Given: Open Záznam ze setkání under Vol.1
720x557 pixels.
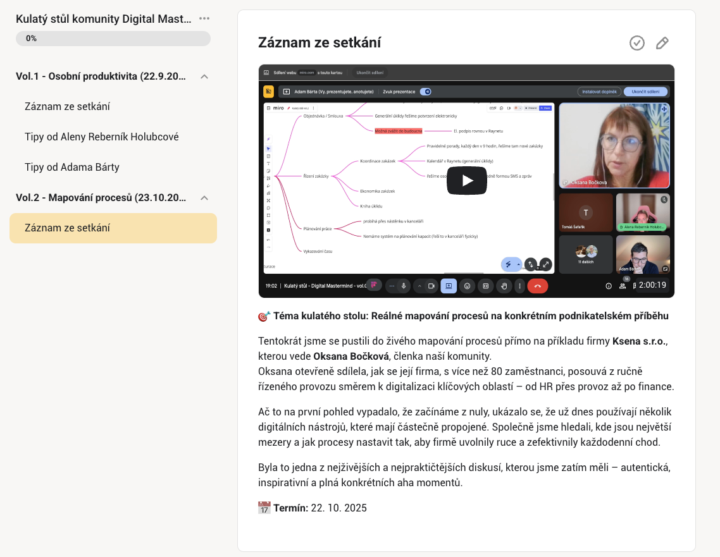Looking at the screenshot, I should [67, 107].
